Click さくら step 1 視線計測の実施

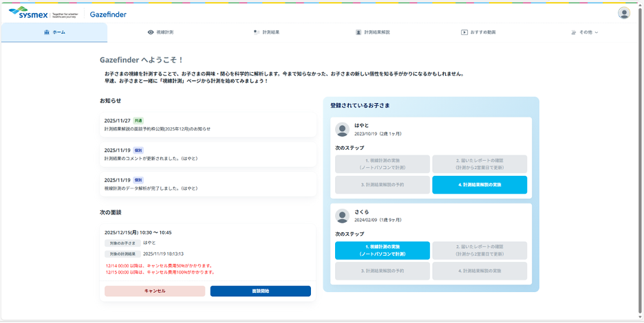point(383,250)
